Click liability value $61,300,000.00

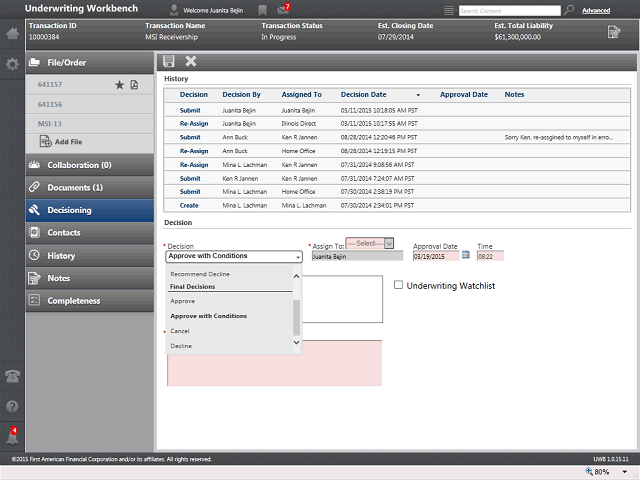(x=518, y=37)
